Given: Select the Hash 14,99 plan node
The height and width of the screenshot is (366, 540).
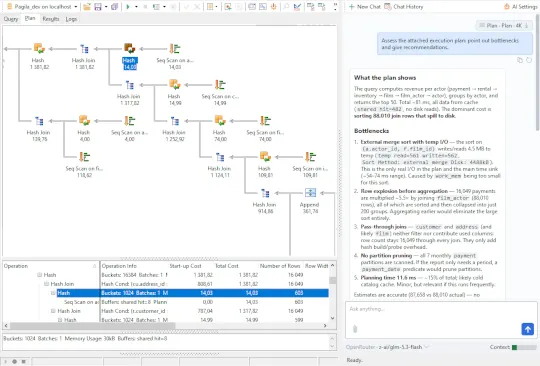Looking at the screenshot, I should 175,92.
